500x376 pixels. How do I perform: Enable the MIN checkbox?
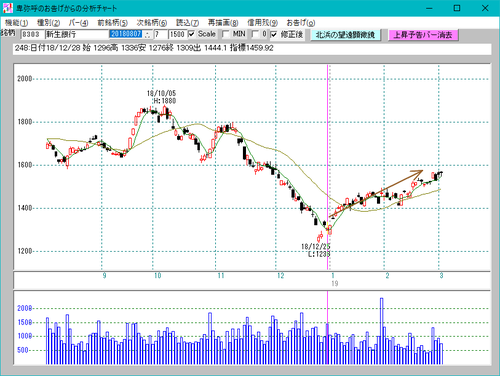(226, 34)
